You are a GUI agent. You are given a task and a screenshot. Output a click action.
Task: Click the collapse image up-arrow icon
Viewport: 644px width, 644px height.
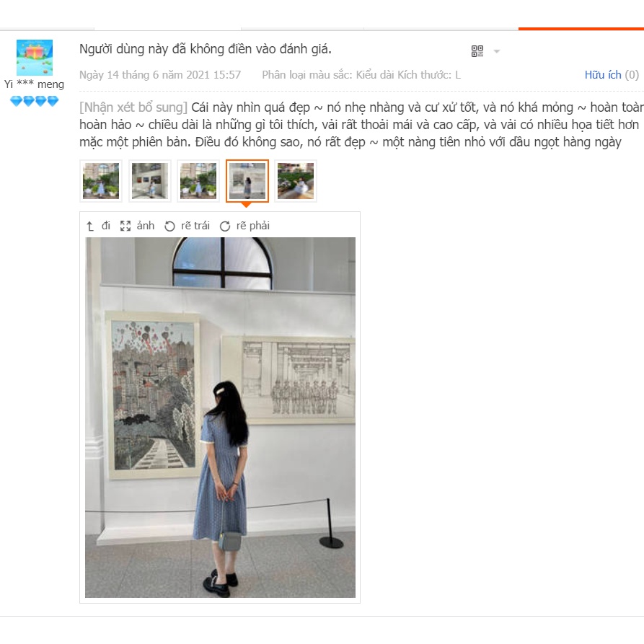pos(90,226)
